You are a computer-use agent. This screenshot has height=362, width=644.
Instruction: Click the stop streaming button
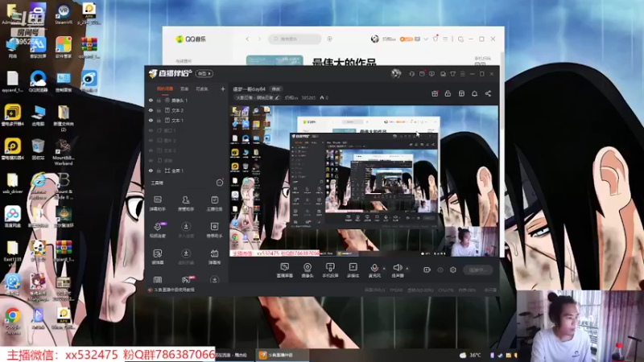(x=477, y=270)
